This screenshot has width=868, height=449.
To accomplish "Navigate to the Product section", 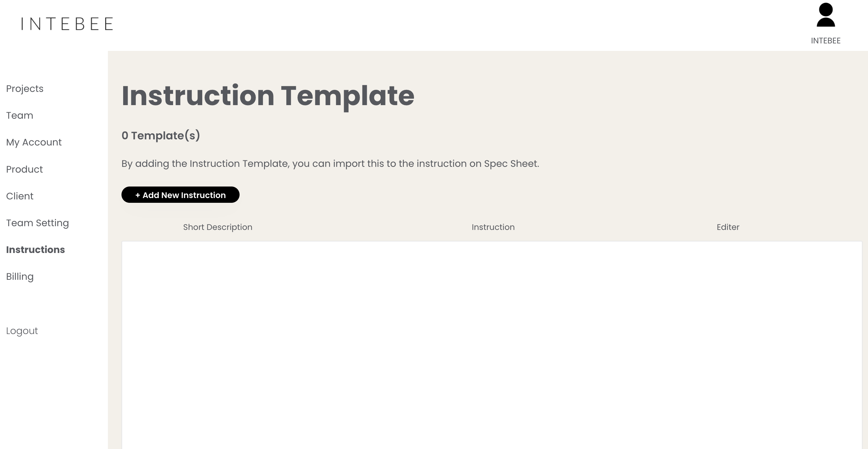I will [24, 169].
